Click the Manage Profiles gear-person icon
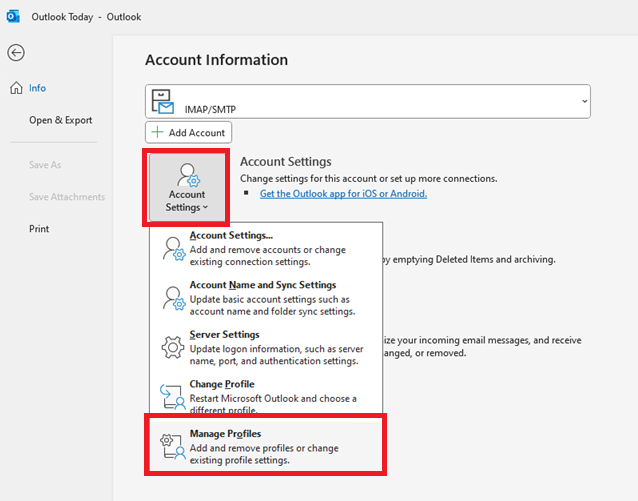The height and width of the screenshot is (501, 638). click(x=173, y=446)
